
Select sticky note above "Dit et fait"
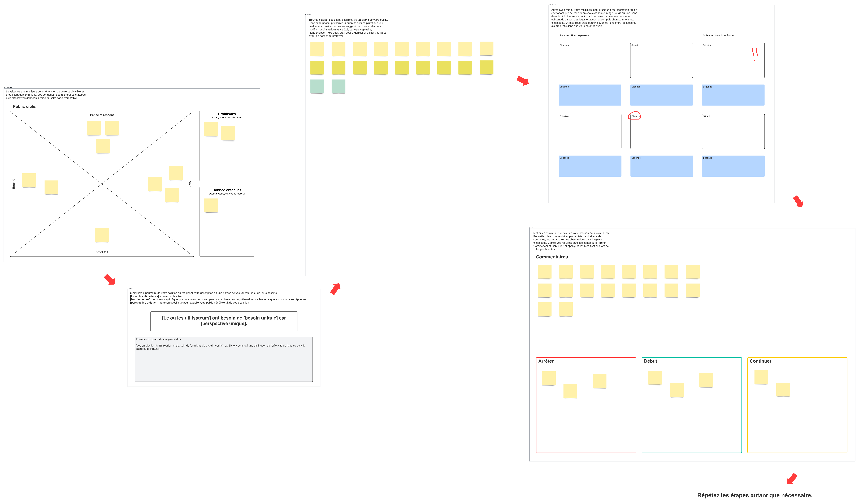102,235
